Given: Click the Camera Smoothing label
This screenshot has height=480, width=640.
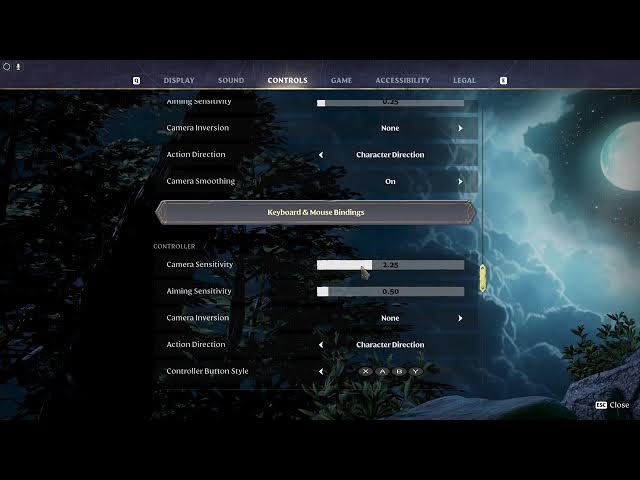Looking at the screenshot, I should pos(201,181).
